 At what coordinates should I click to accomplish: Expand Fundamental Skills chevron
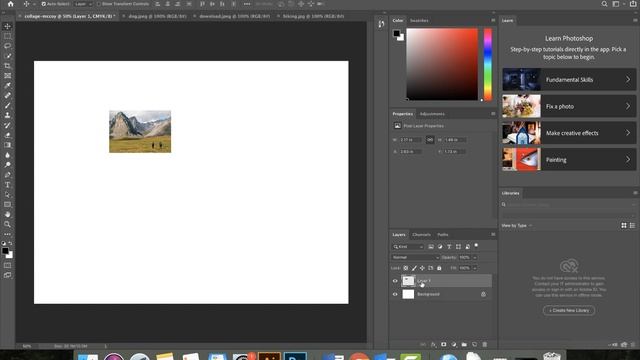628,80
